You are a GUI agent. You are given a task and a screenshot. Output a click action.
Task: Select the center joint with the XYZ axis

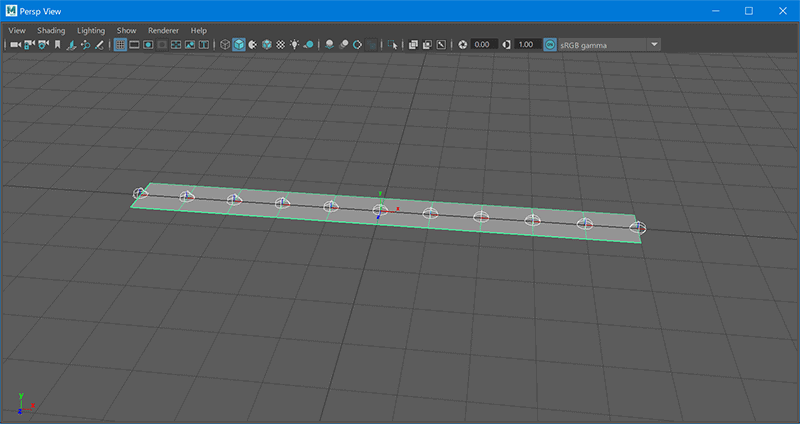coord(380,210)
